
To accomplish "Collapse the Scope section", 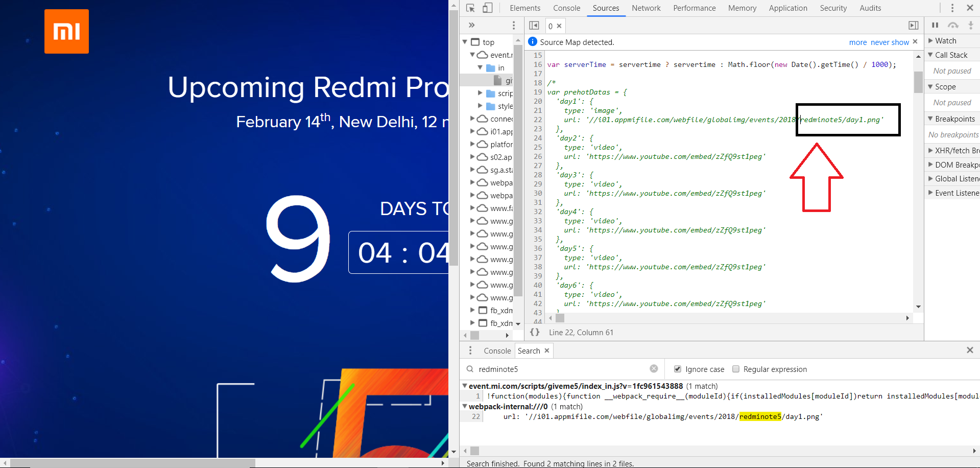I will tap(930, 86).
